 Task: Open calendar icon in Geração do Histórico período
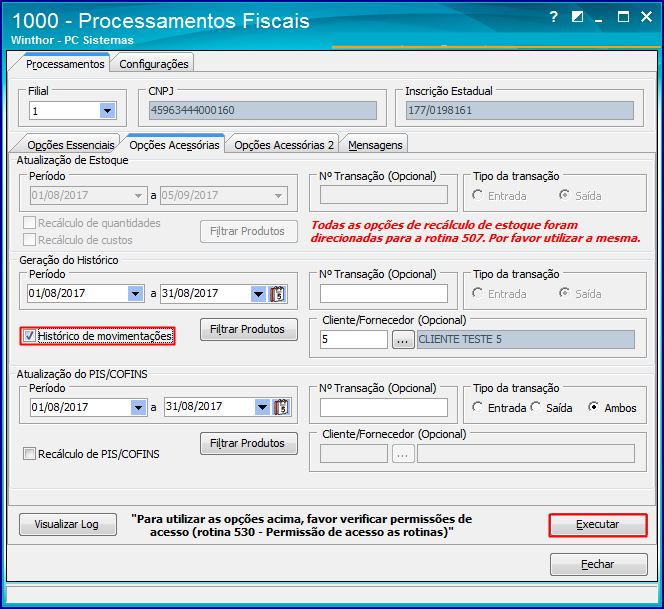(278, 293)
